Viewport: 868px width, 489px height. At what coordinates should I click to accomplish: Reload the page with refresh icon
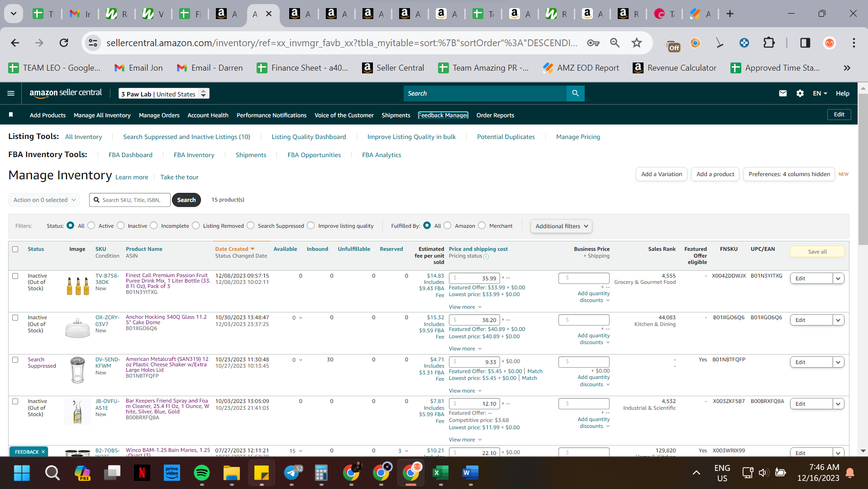pos(64,43)
